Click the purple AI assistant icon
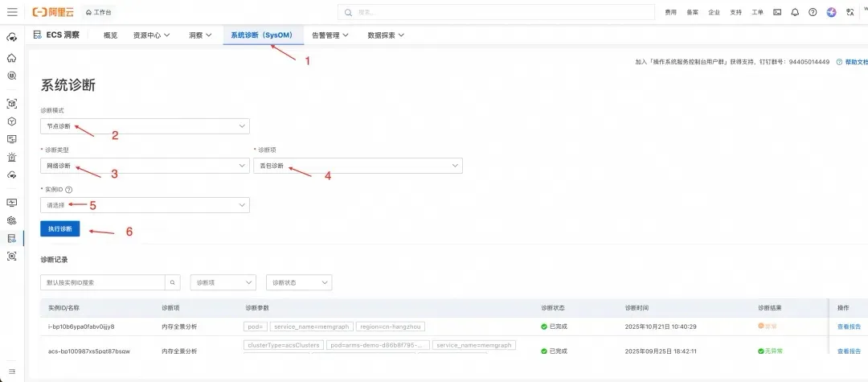This screenshot has width=868, height=382. pos(832,11)
